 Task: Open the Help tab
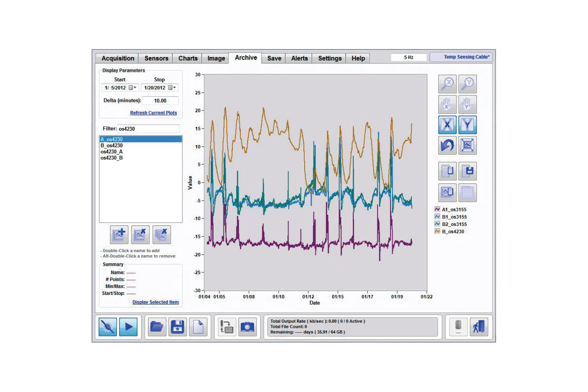point(358,58)
